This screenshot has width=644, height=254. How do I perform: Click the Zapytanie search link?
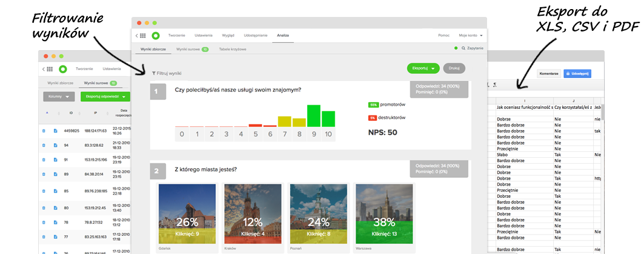click(473, 48)
